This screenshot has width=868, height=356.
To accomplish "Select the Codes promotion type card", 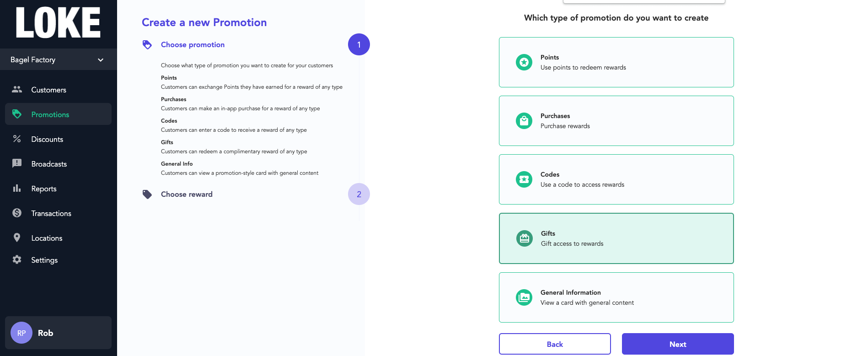I will (x=616, y=179).
